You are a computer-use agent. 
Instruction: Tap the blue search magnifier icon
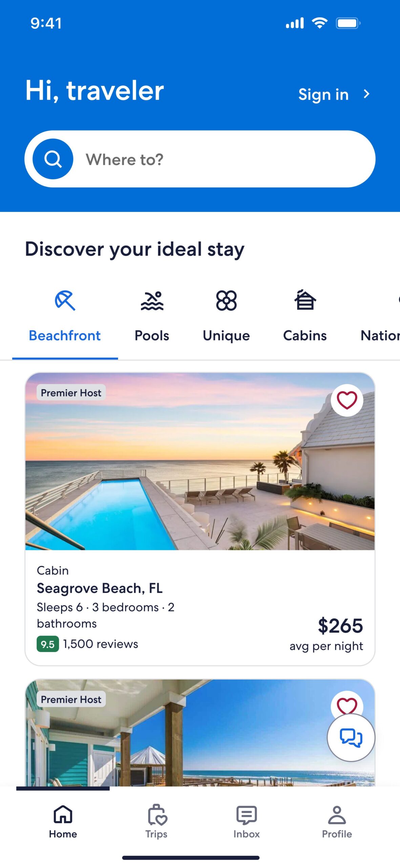point(53,159)
